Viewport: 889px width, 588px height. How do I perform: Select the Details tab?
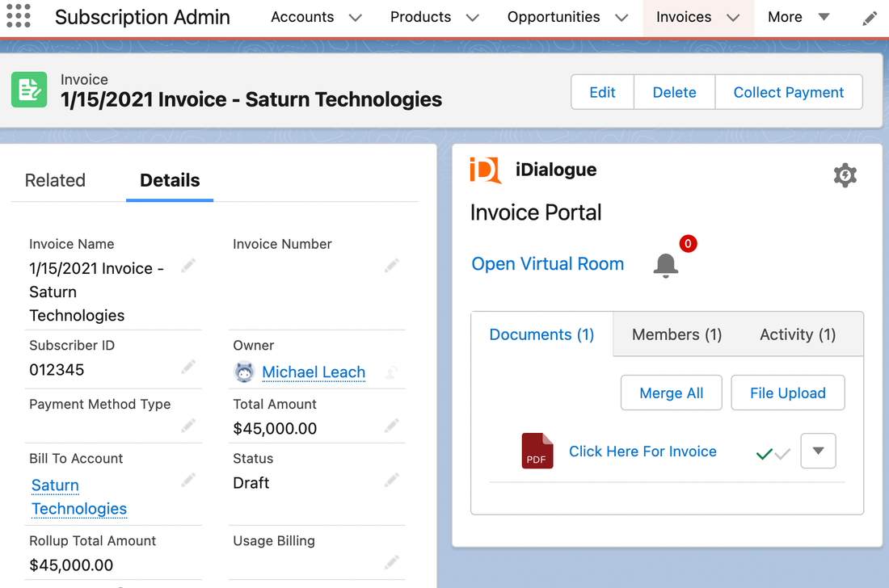click(170, 180)
